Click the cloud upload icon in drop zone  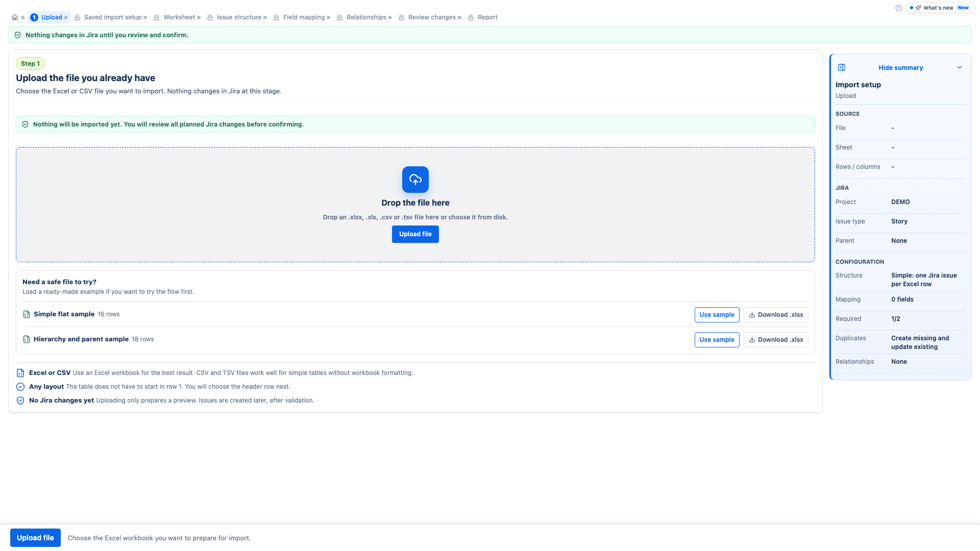coord(415,180)
